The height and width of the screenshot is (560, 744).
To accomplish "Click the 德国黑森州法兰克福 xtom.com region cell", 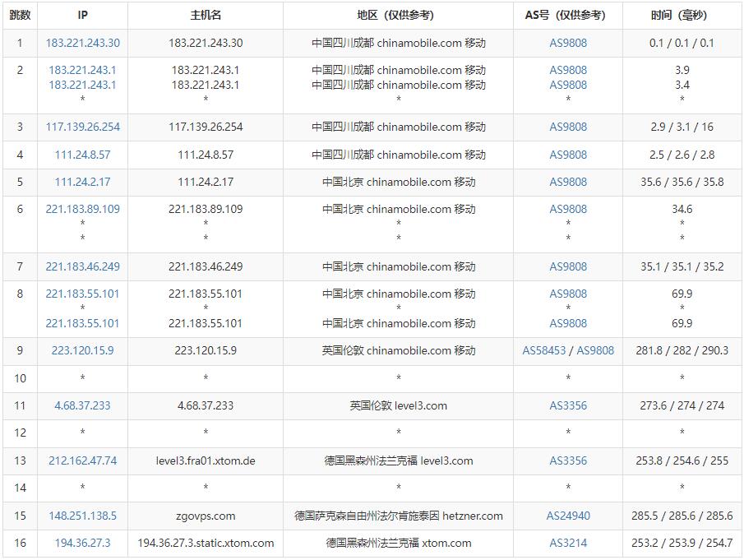I will tap(398, 543).
